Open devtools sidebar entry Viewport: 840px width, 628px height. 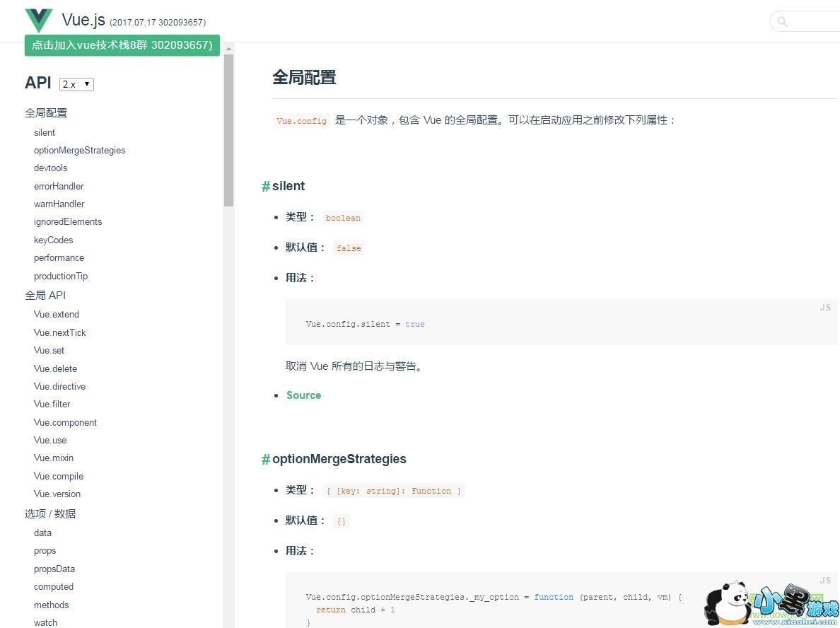(50, 168)
